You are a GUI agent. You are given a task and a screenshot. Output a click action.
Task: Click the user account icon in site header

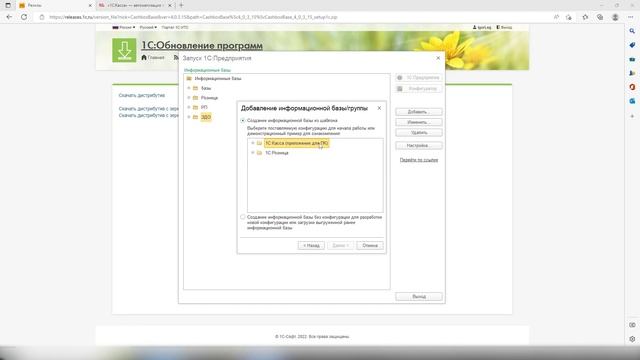(x=474, y=27)
